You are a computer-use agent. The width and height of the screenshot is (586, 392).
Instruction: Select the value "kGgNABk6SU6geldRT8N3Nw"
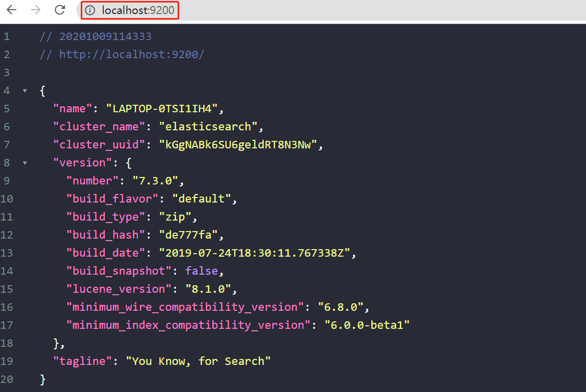(238, 145)
